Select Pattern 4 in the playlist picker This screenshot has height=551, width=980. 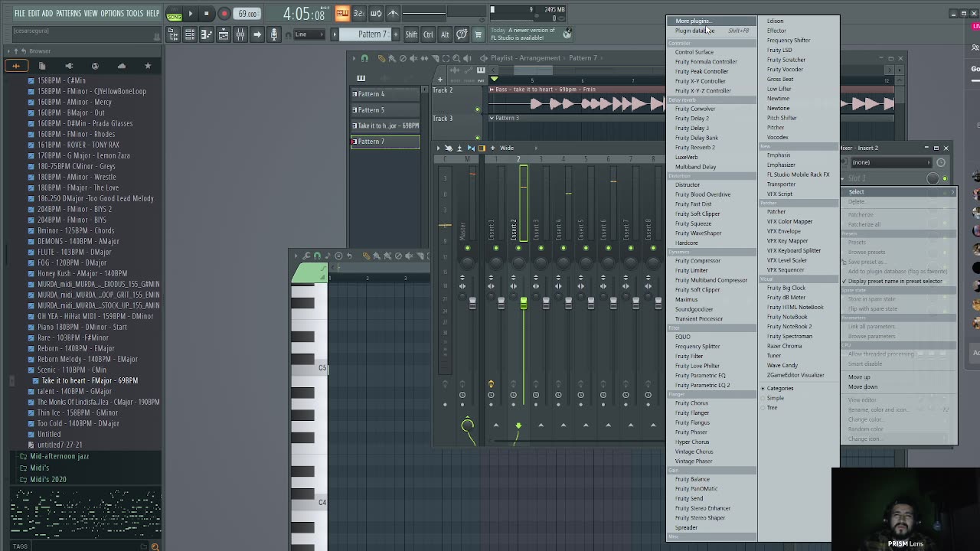tap(385, 94)
